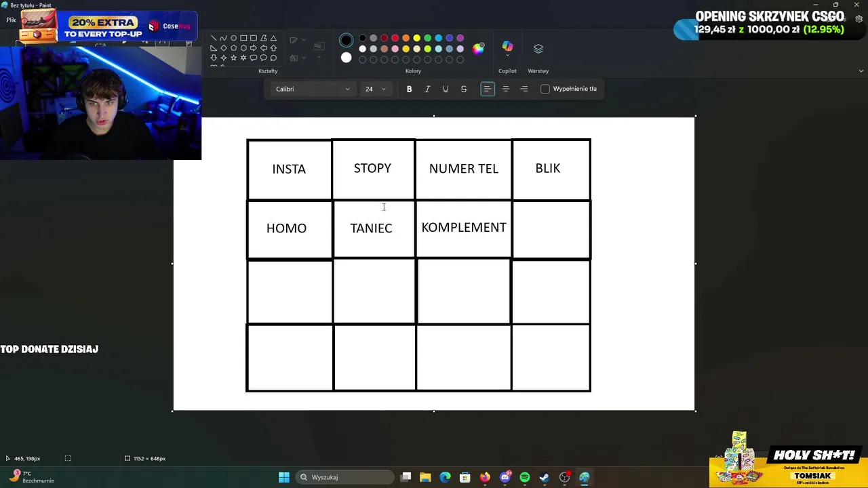Open the Calibri font dropdown
Image resolution: width=868 pixels, height=488 pixels.
[x=313, y=89]
